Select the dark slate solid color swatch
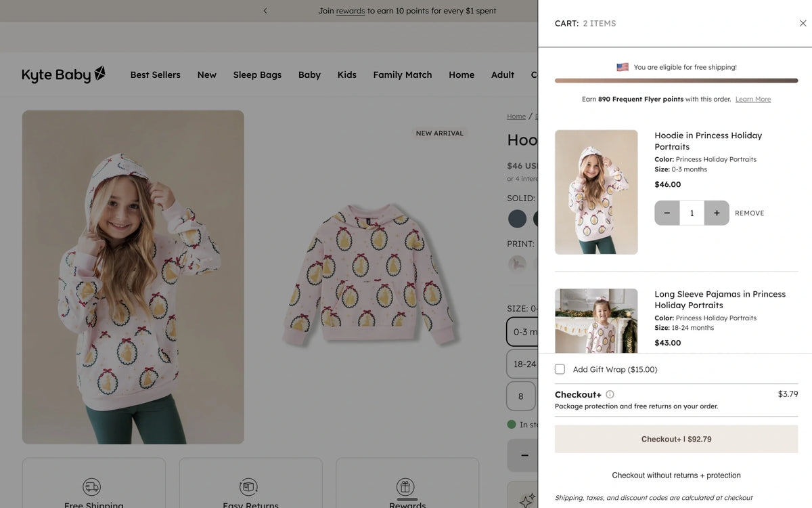The image size is (812, 508). point(517,219)
